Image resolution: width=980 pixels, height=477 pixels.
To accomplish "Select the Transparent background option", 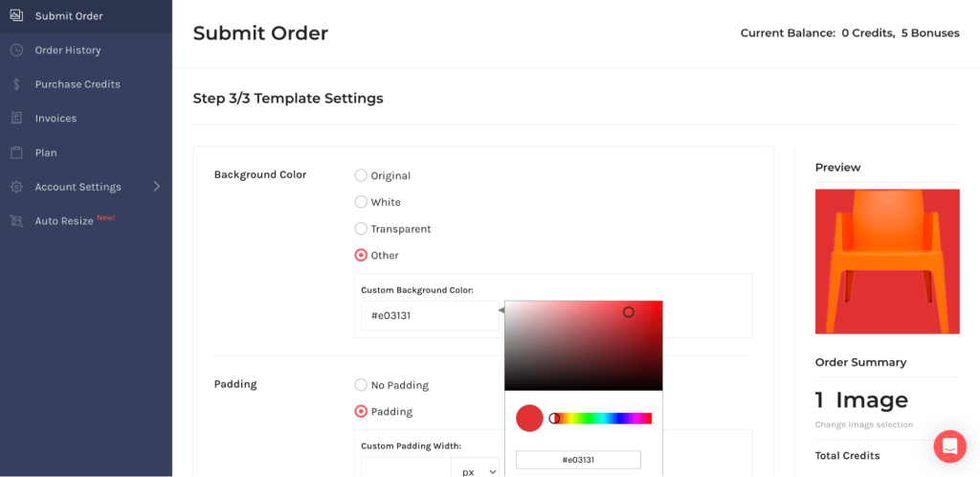I will (361, 229).
